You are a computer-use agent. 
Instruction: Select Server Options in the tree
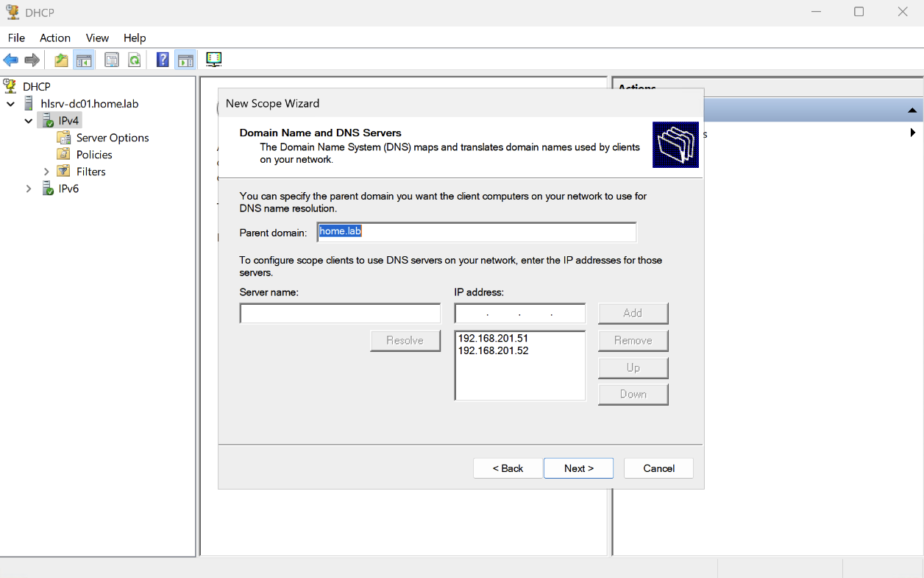pyautogui.click(x=113, y=138)
